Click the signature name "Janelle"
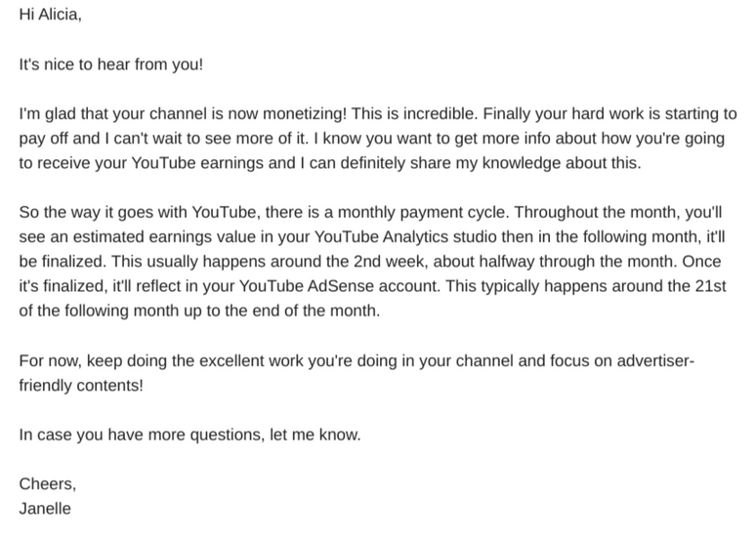756x540 pixels. coord(45,509)
